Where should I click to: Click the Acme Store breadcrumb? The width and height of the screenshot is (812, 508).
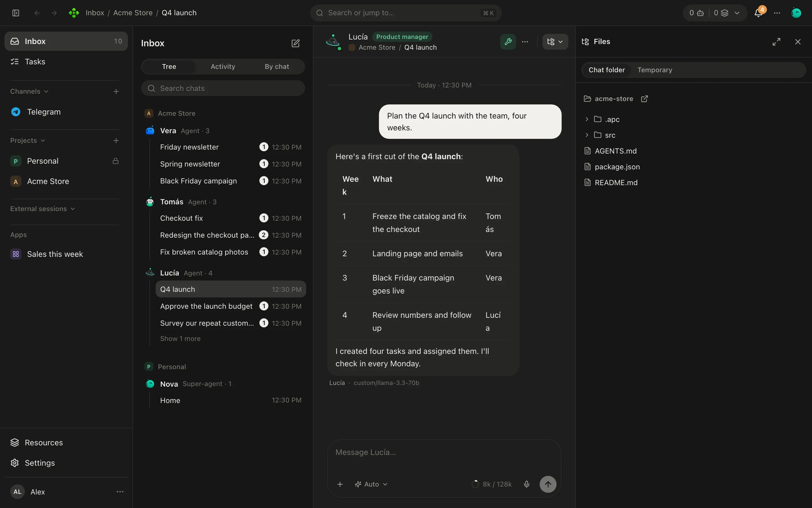133,13
